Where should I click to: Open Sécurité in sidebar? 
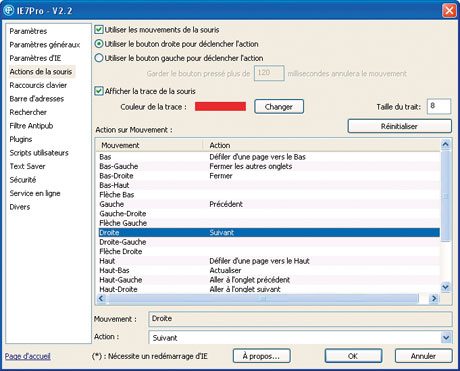tap(23, 180)
